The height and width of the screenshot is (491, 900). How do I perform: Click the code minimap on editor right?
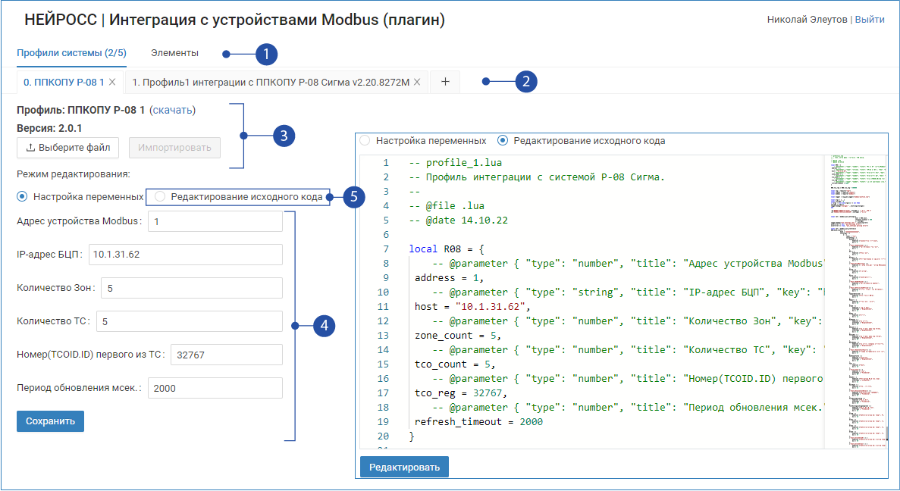coord(856,300)
